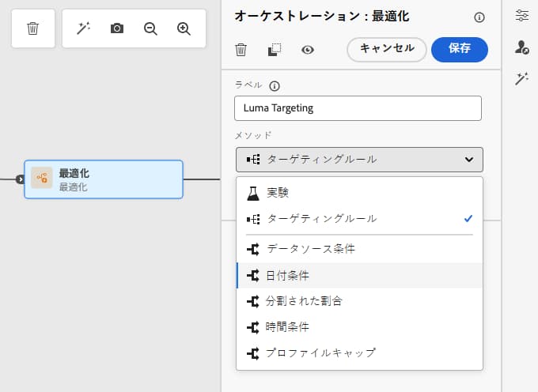
Task: Take a canvas snapshot with camera icon
Action: pyautogui.click(x=117, y=28)
